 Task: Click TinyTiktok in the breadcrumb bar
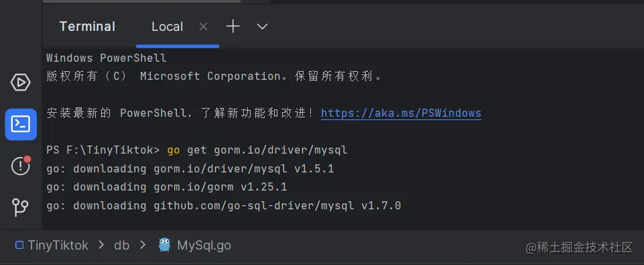tap(58, 246)
